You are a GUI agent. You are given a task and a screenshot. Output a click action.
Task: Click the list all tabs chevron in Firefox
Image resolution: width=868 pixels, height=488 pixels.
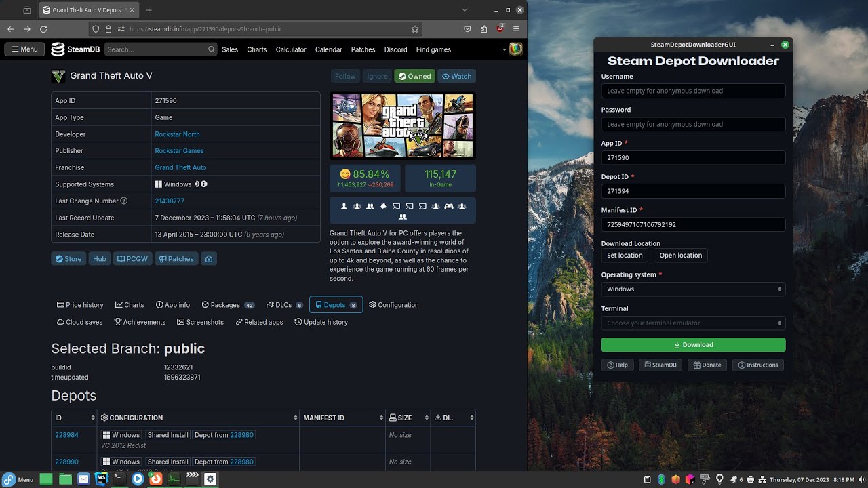point(465,10)
